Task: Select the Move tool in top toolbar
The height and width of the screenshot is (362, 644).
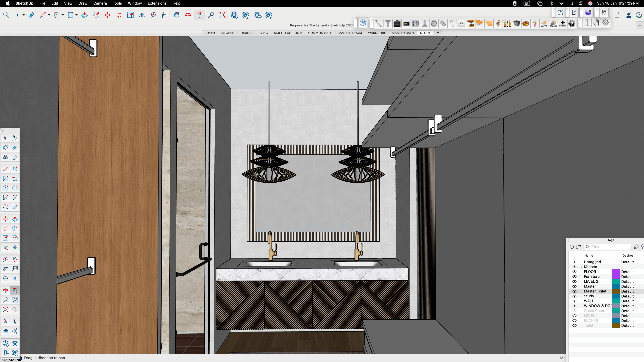Action: pyautogui.click(x=108, y=15)
